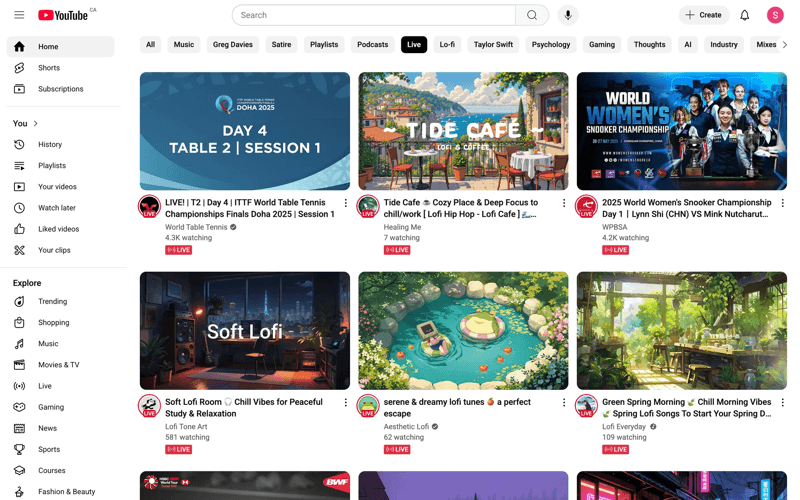Open Sports in Explore
Screen dimensions: 800x500
pyautogui.click(x=61, y=449)
